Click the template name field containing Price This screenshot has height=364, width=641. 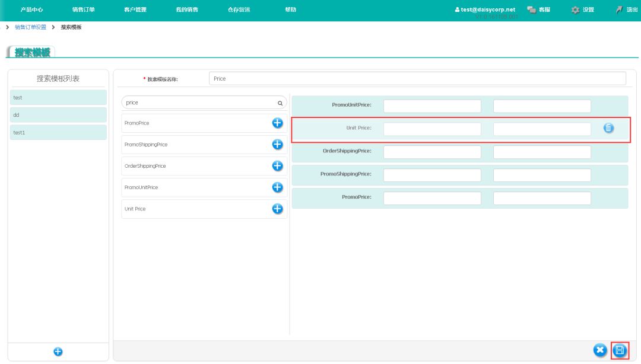tap(417, 78)
